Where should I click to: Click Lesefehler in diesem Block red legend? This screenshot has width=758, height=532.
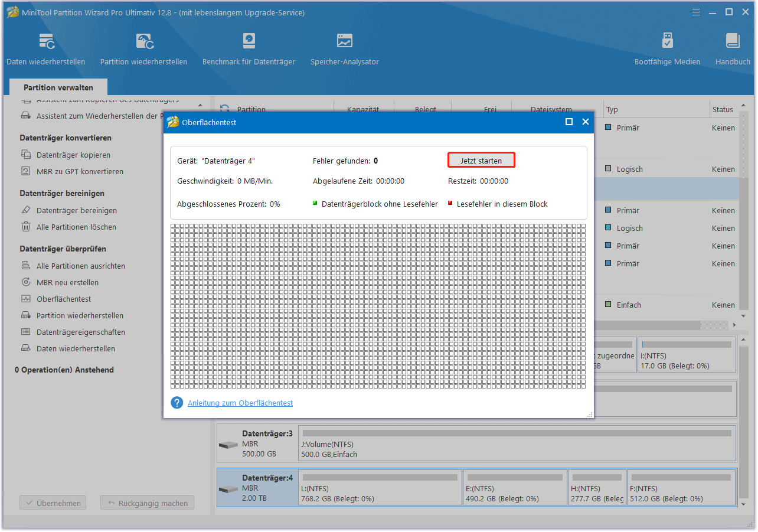click(x=498, y=204)
